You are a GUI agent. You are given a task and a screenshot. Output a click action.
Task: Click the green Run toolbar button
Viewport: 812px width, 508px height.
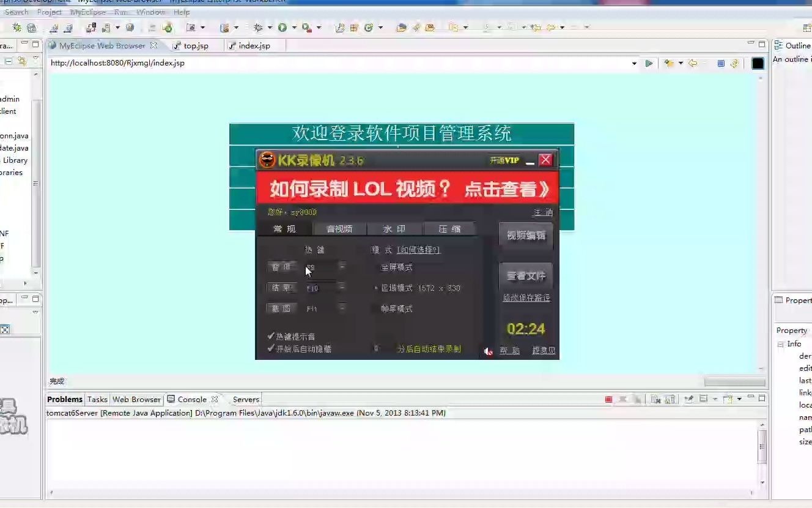coord(282,28)
